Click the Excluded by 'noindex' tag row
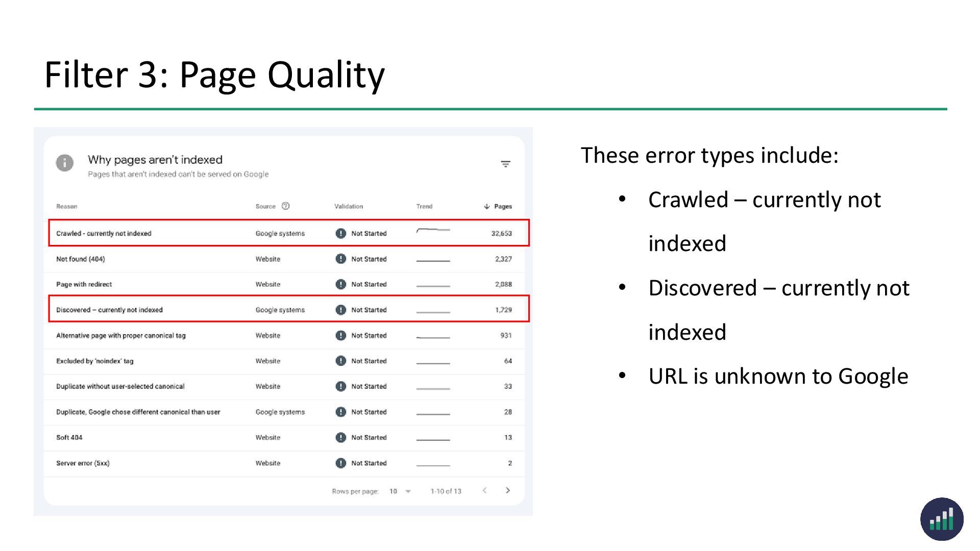Screen dimensions: 980x551 click(x=95, y=361)
